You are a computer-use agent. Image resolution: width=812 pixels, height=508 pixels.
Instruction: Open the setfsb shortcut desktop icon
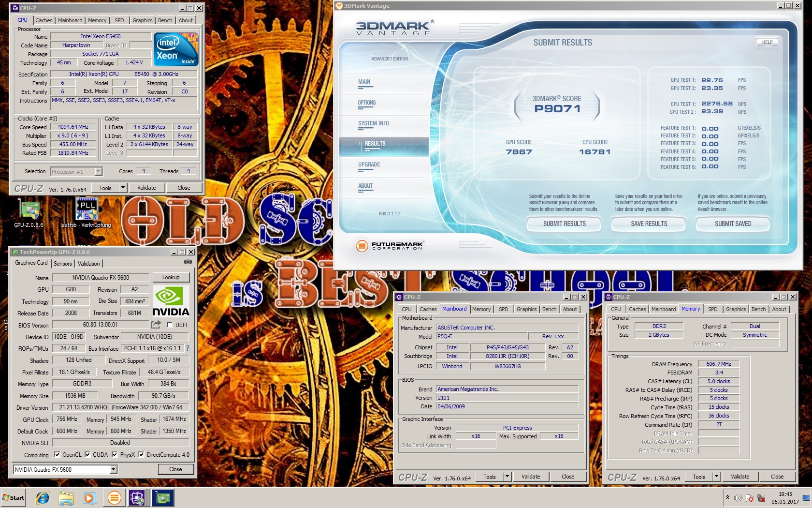click(87, 213)
